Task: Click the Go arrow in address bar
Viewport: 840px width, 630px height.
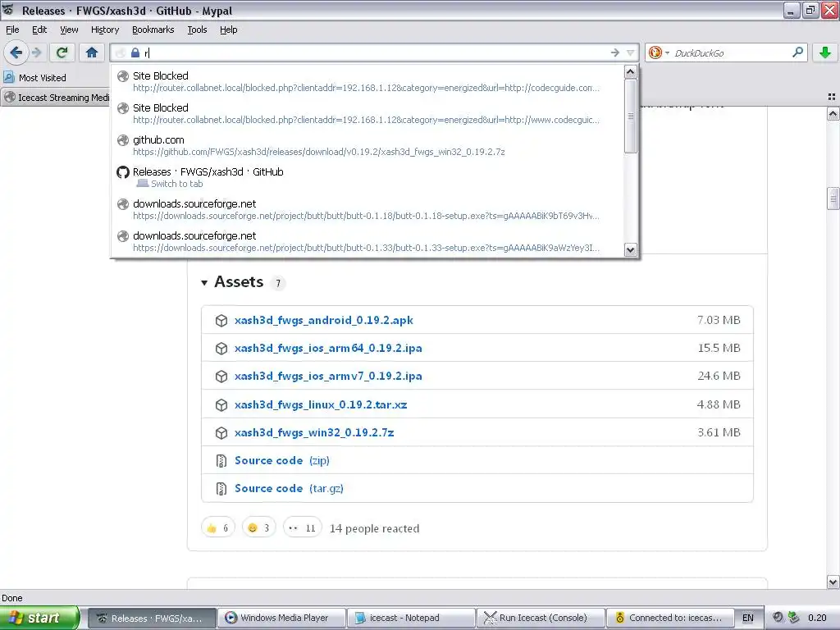Action: coord(614,52)
